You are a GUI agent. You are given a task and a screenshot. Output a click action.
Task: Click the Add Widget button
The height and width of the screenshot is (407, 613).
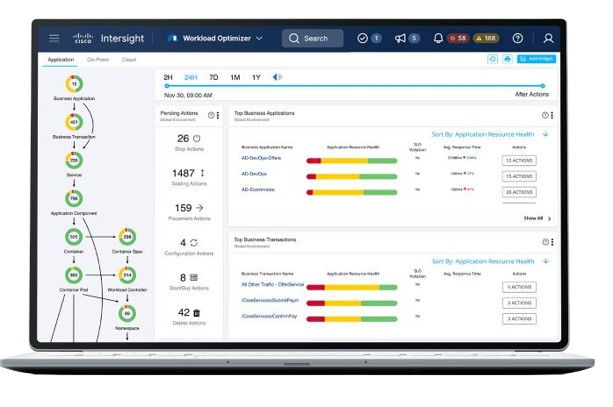pos(536,59)
